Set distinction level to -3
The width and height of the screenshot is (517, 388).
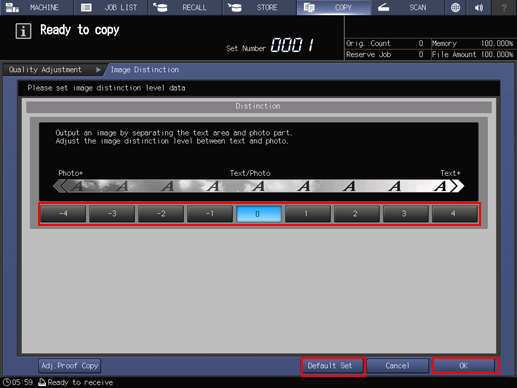[x=112, y=214]
